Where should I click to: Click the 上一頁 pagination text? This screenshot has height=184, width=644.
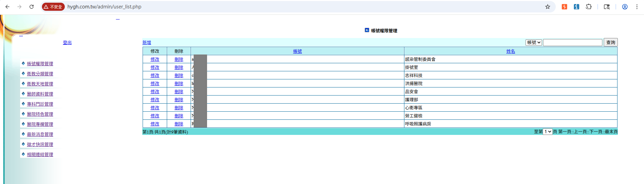(x=580, y=132)
